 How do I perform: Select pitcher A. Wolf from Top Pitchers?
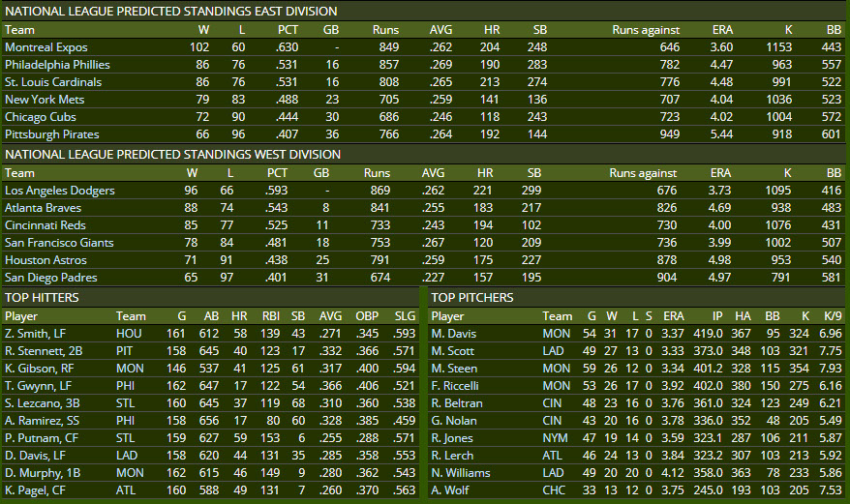click(x=452, y=490)
